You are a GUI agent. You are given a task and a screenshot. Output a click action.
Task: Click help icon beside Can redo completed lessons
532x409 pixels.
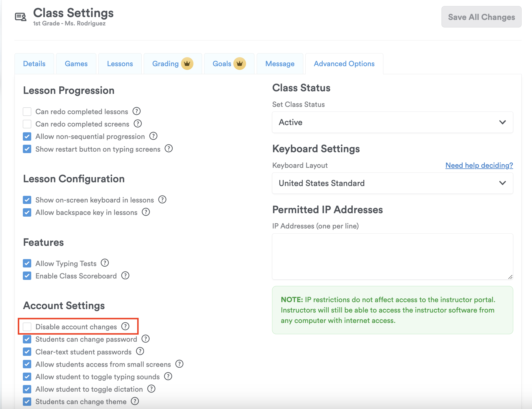136,111
